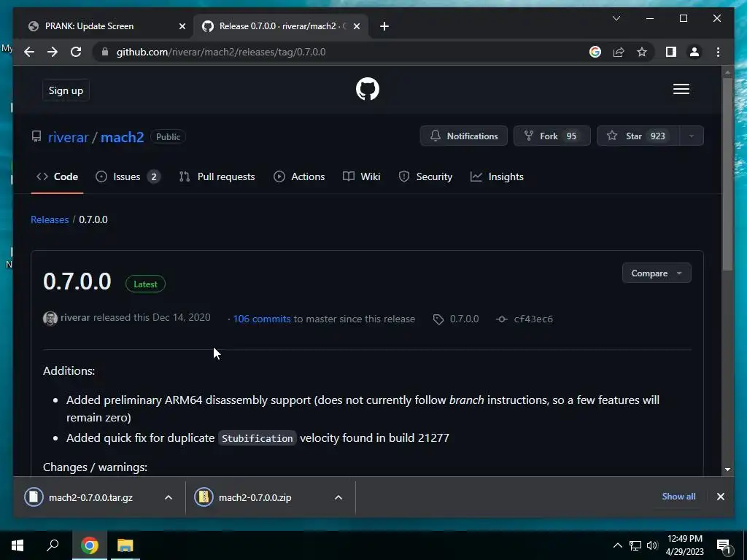Open the notification center icon
This screenshot has height=560, width=747.
click(x=723, y=545)
